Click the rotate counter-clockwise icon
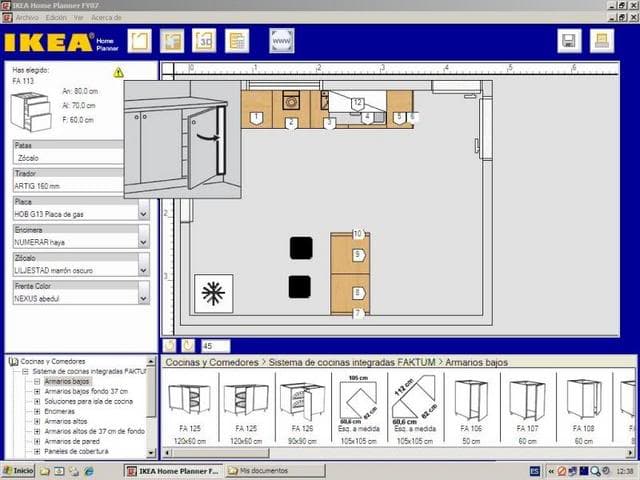This screenshot has width=640, height=480. 170,345
